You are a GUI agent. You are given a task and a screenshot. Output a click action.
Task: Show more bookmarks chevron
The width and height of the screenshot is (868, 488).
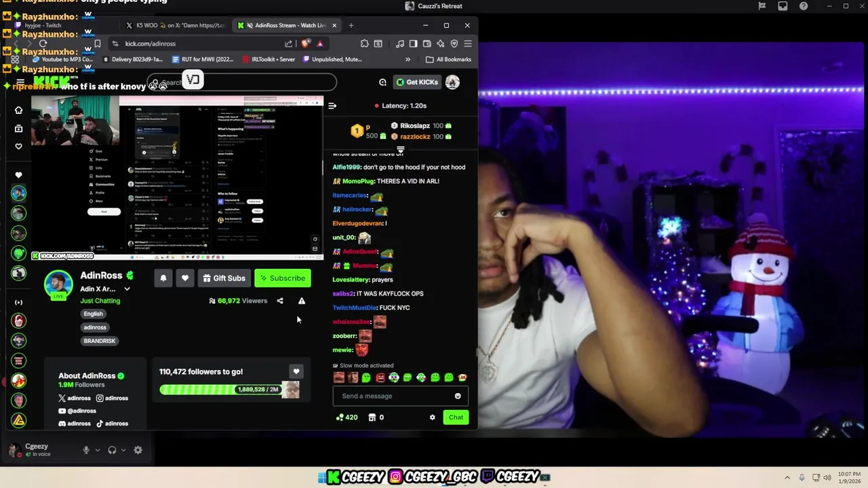point(408,60)
